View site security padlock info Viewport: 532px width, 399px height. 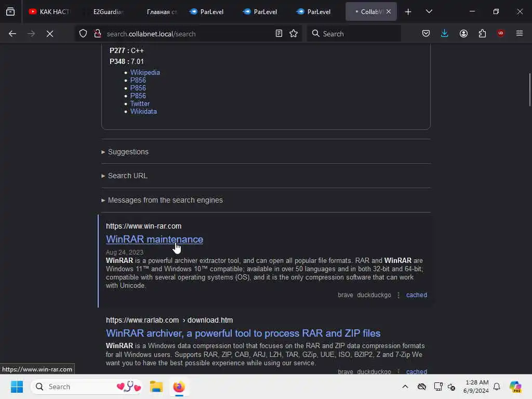98,34
